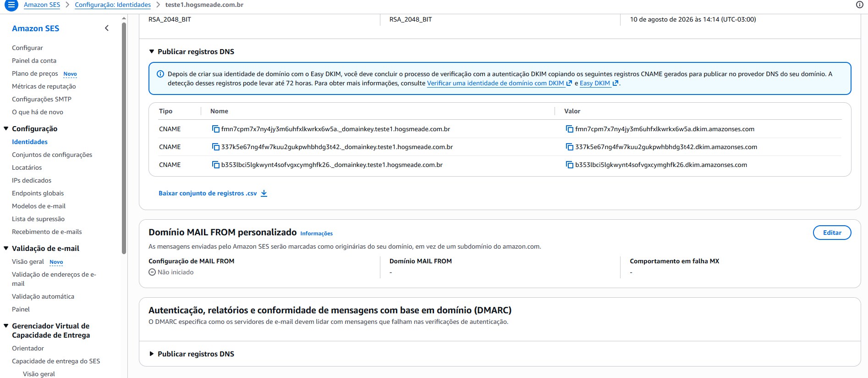This screenshot has width=868, height=378.
Task: Click name fmn7cpm7x7...teste1.hogsmeade.com.br text
Action: click(x=335, y=129)
